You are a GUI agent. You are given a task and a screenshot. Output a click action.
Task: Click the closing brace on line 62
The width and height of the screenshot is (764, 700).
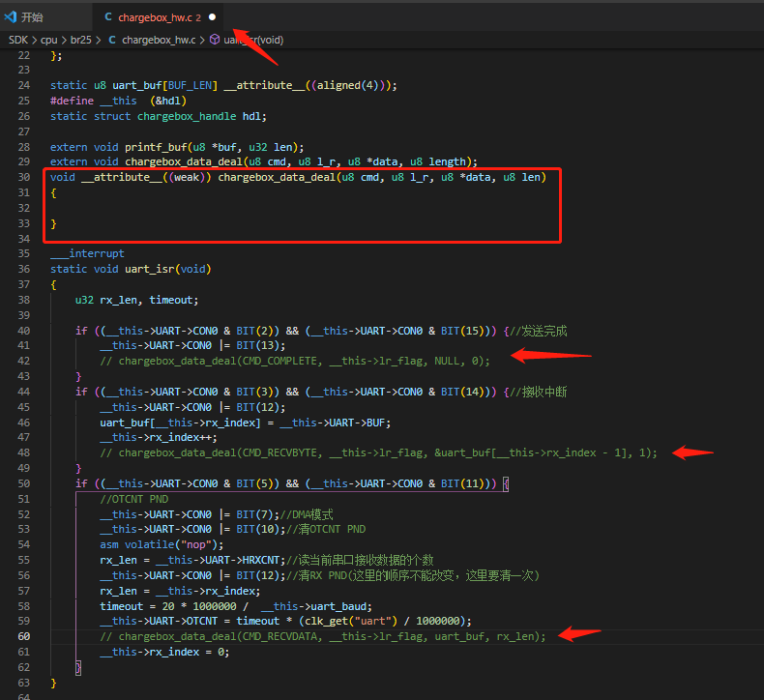pyautogui.click(x=78, y=667)
